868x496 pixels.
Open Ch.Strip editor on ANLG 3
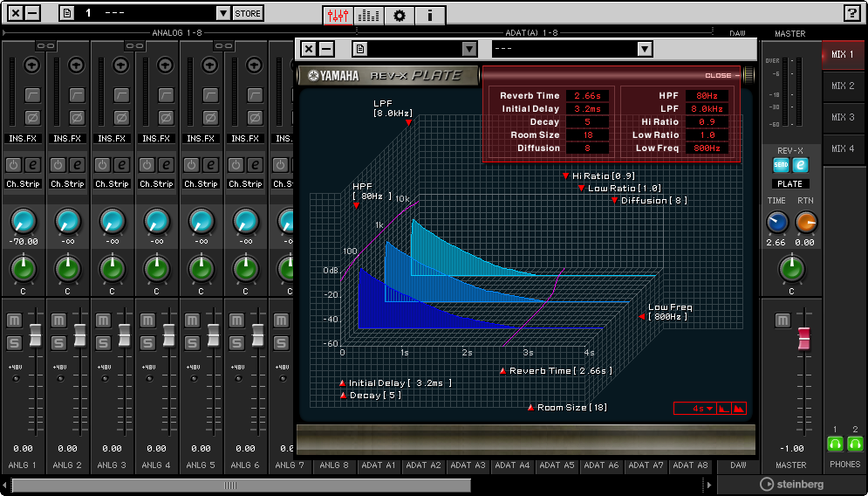point(122,164)
